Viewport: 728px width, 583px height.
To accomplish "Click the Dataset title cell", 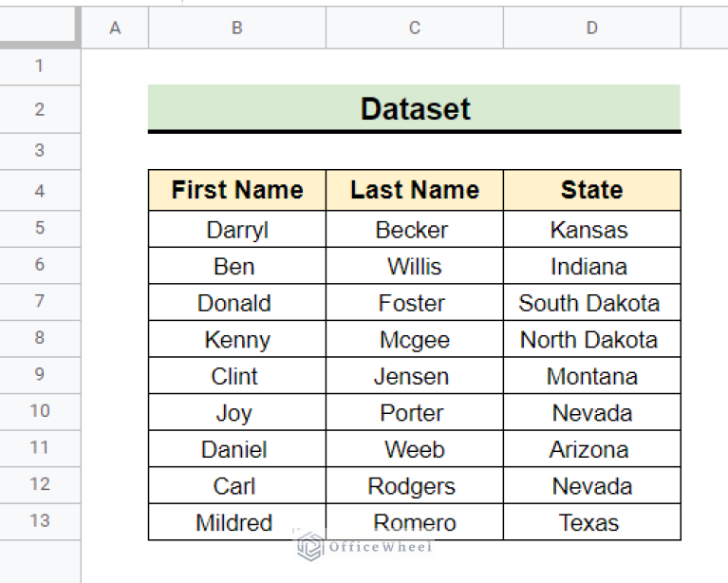I will (x=415, y=109).
